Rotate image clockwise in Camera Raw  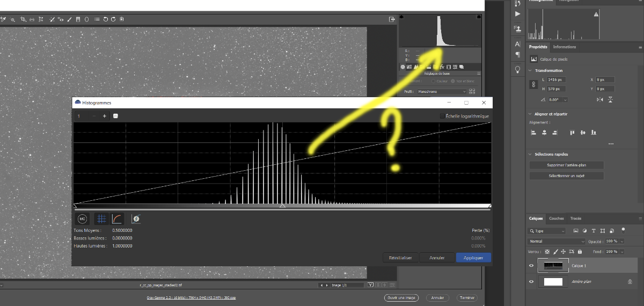[113, 19]
